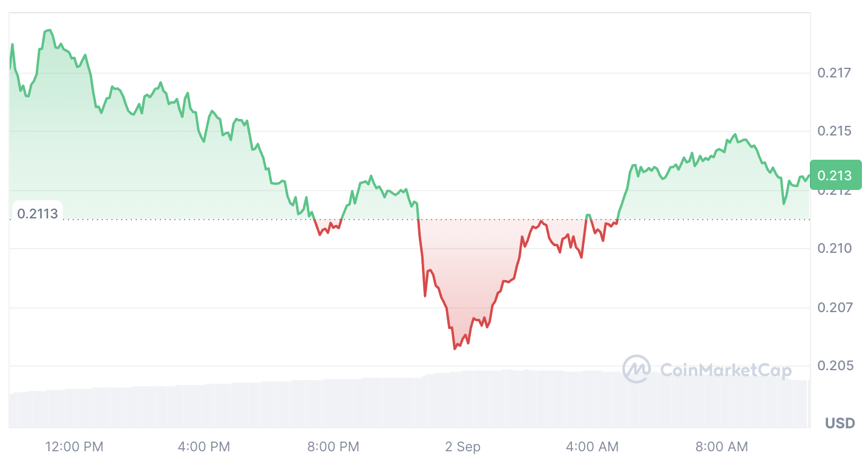This screenshot has height=467, width=868.
Task: Click the USD currency label
Action: tap(840, 423)
